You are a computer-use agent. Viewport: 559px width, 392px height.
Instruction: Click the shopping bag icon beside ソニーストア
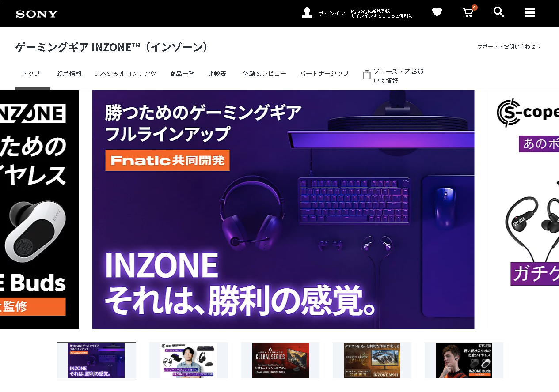(366, 75)
